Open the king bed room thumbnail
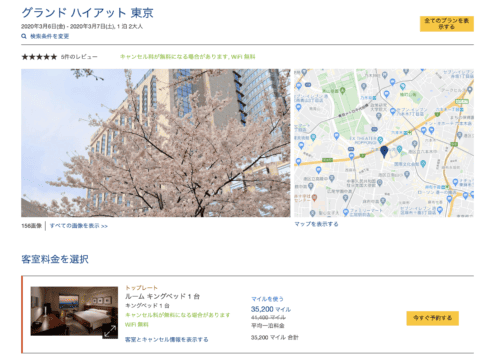The height and width of the screenshot is (360, 500). 74,311
